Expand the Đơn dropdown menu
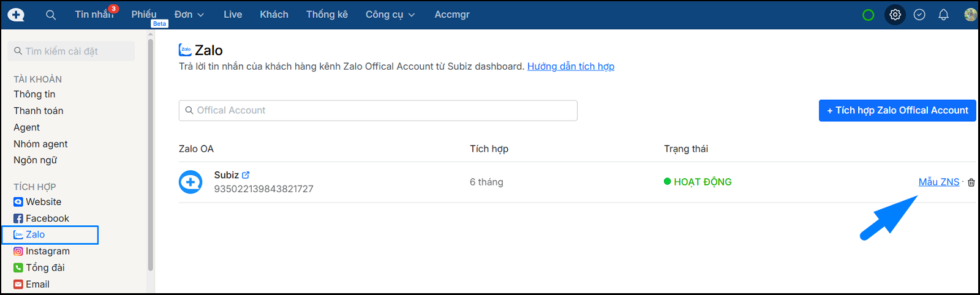 click(189, 15)
